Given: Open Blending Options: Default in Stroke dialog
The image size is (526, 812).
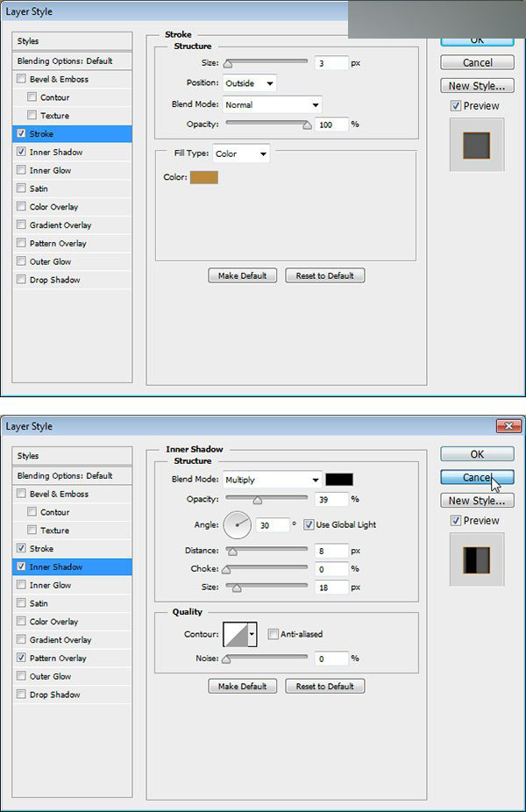Looking at the screenshot, I should point(72,61).
